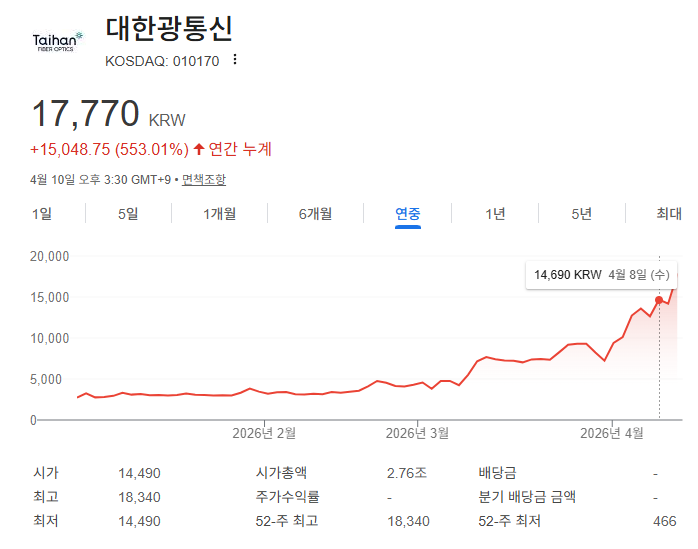The height and width of the screenshot is (549, 698).
Task: Select the 최대 maximum range tab
Action: coord(669,214)
